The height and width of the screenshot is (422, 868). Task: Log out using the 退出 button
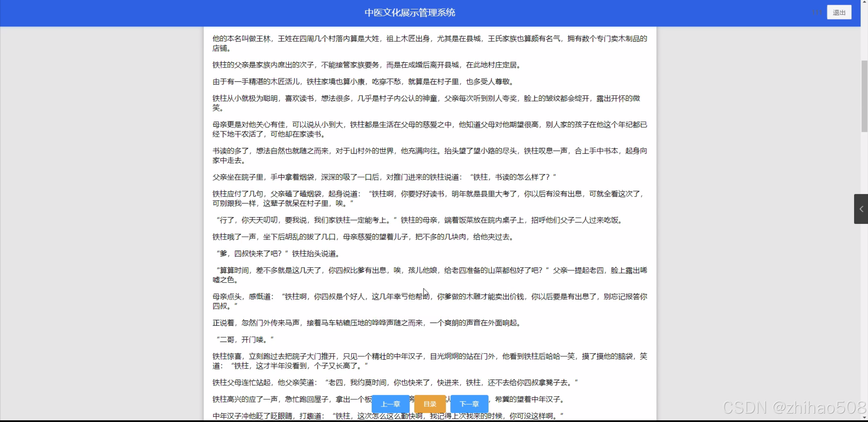click(839, 13)
